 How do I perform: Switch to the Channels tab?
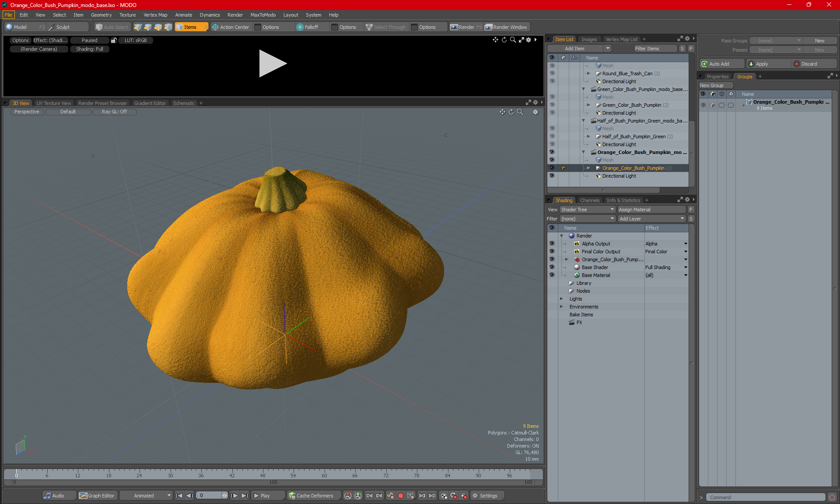coord(590,200)
